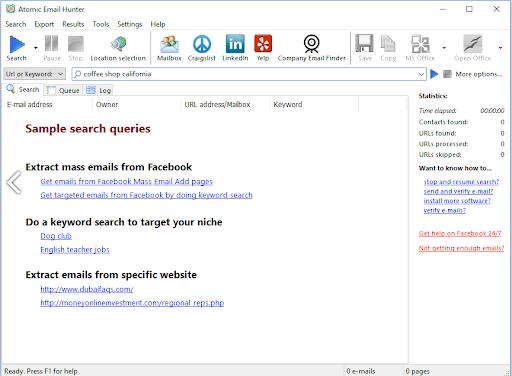
Task: Open the Dog club sample query link
Action: [x=56, y=236]
